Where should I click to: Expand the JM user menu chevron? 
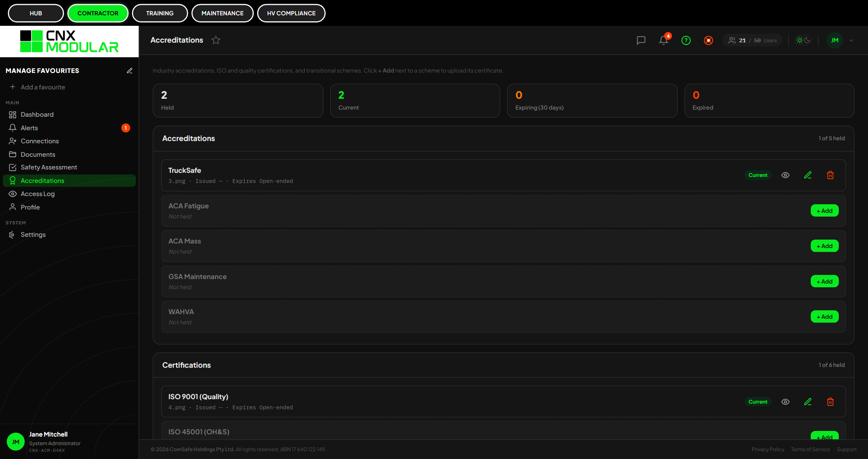point(851,40)
